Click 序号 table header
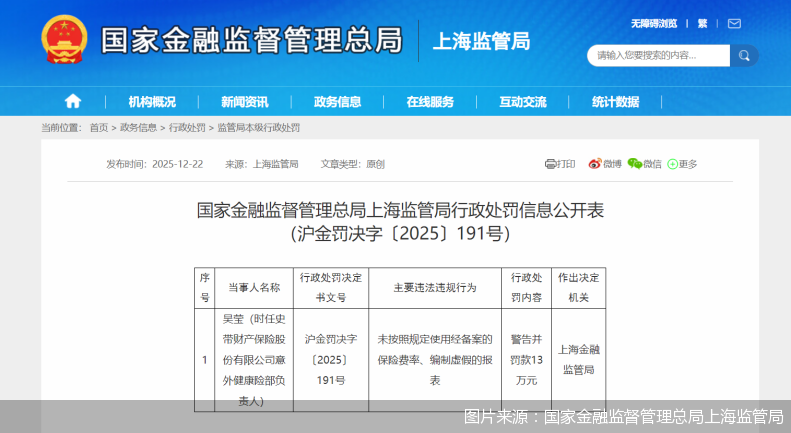This screenshot has height=433, width=791. pos(204,288)
